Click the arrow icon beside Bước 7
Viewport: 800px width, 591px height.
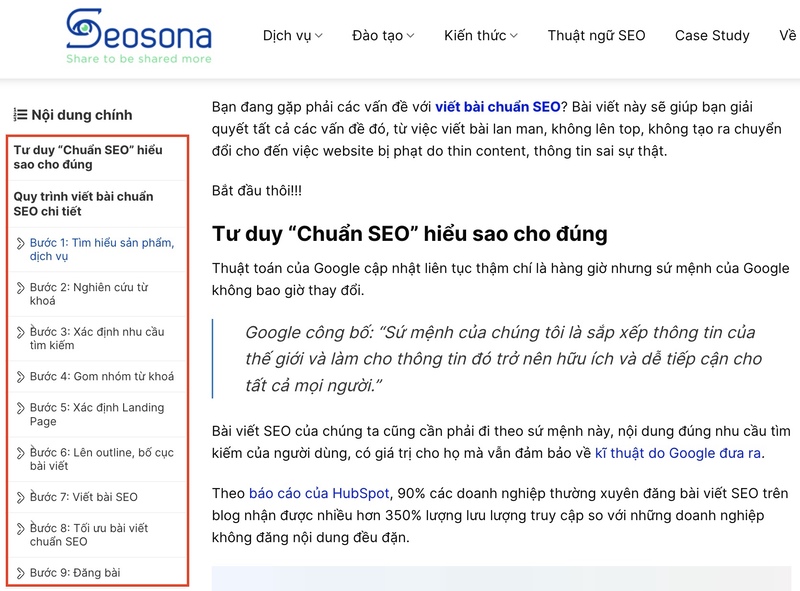coord(20,497)
